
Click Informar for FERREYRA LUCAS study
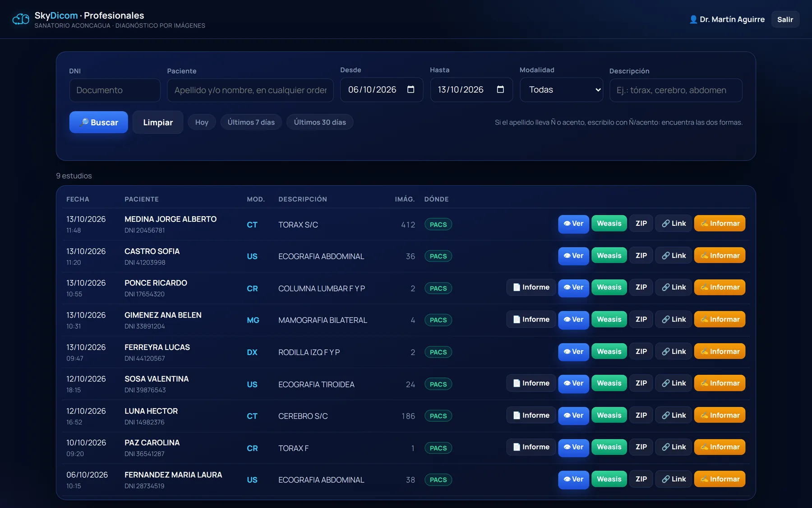pos(720,351)
